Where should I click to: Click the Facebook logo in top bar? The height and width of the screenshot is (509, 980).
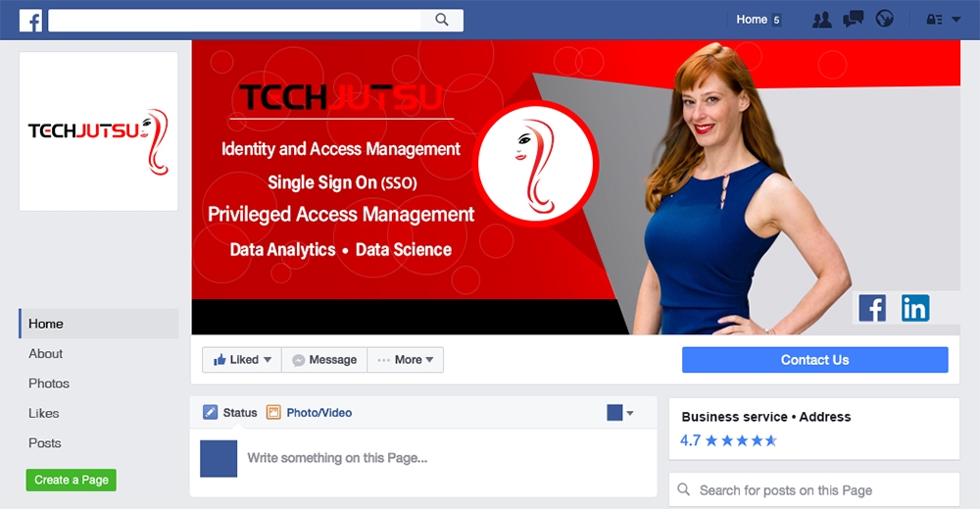pyautogui.click(x=30, y=20)
